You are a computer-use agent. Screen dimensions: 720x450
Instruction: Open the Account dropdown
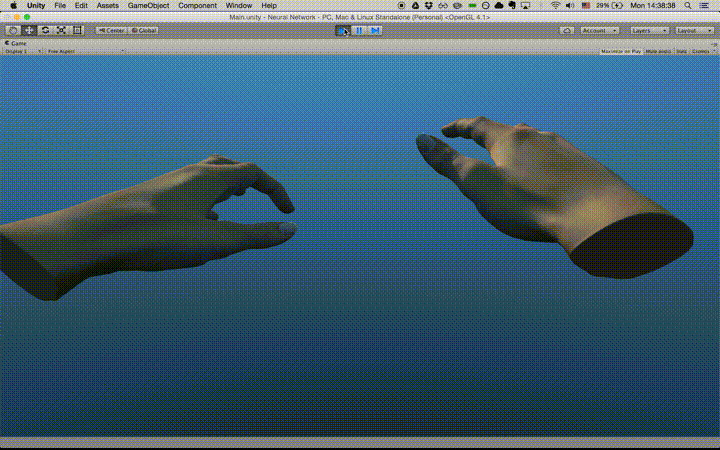(x=600, y=31)
